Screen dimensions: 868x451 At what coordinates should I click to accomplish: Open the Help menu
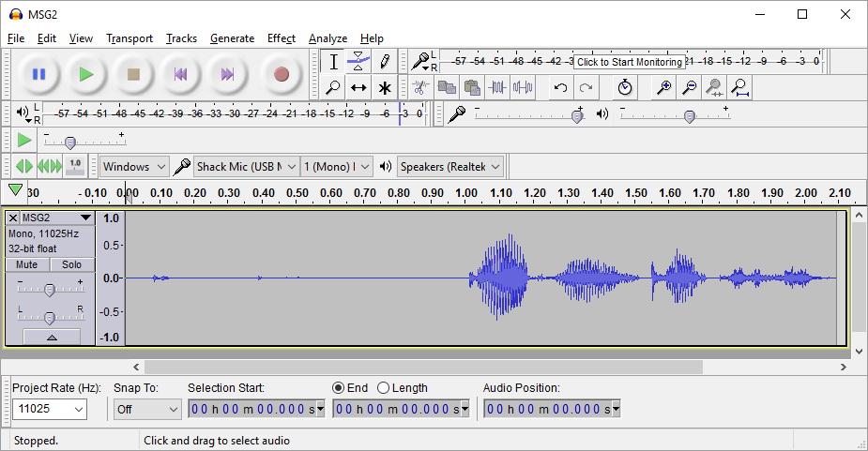[x=372, y=38]
